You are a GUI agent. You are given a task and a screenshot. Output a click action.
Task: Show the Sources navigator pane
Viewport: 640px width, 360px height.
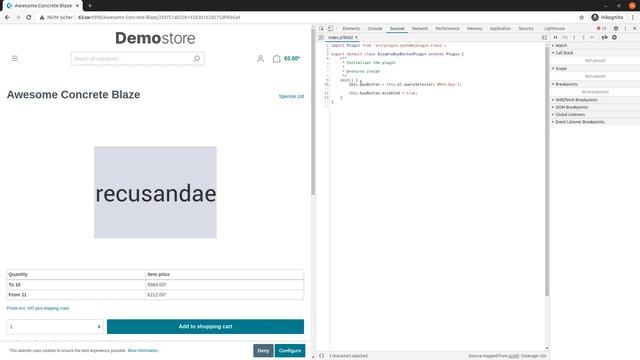pyautogui.click(x=321, y=37)
